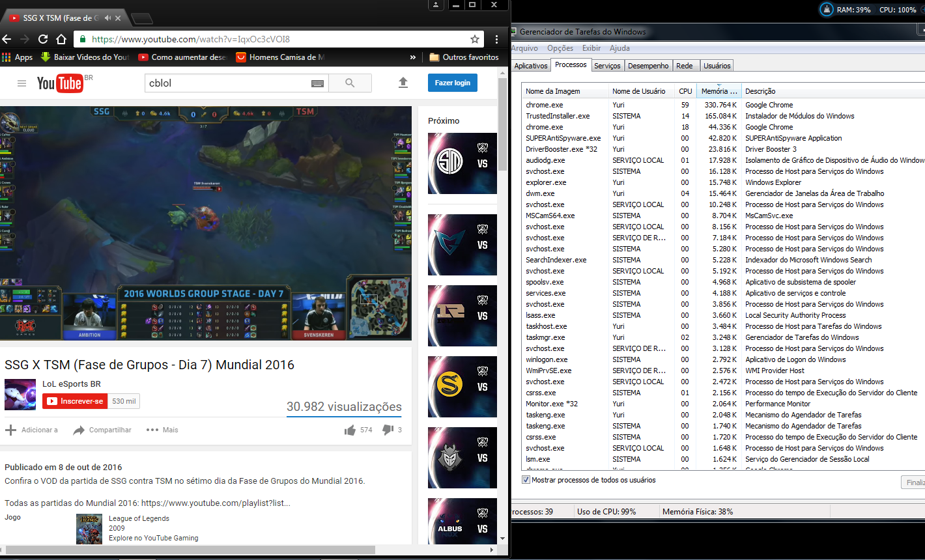This screenshot has height=560, width=925.
Task: Click LoL eSports BR channel name
Action: (x=72, y=384)
